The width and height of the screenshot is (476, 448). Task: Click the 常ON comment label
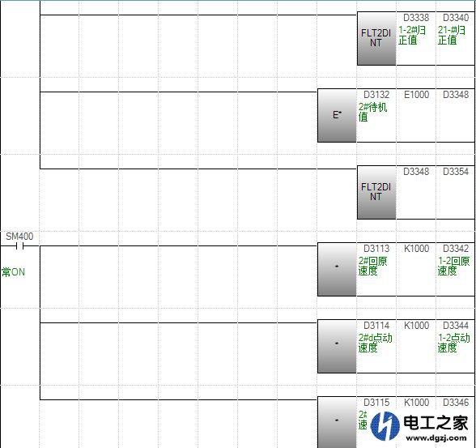point(13,272)
